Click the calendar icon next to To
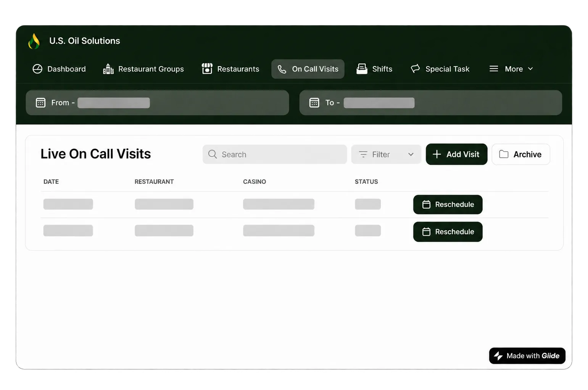588x390 pixels. tap(314, 103)
